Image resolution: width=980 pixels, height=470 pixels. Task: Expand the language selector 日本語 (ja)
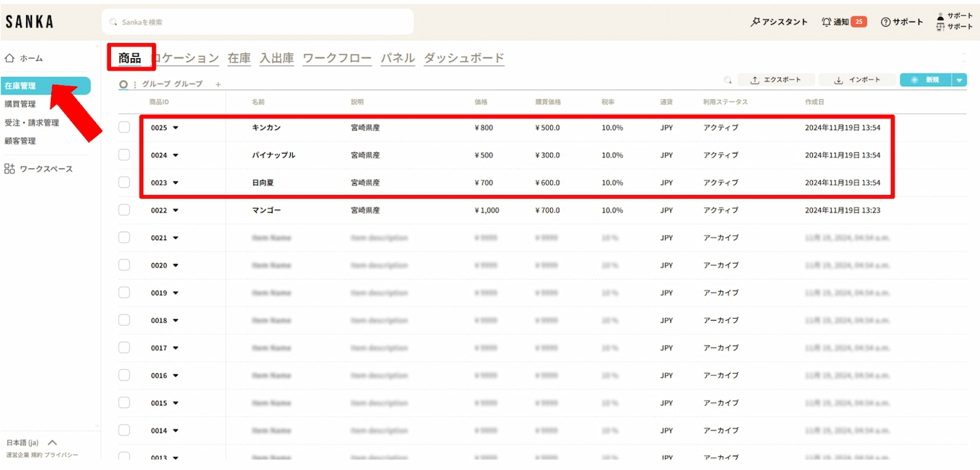click(53, 443)
